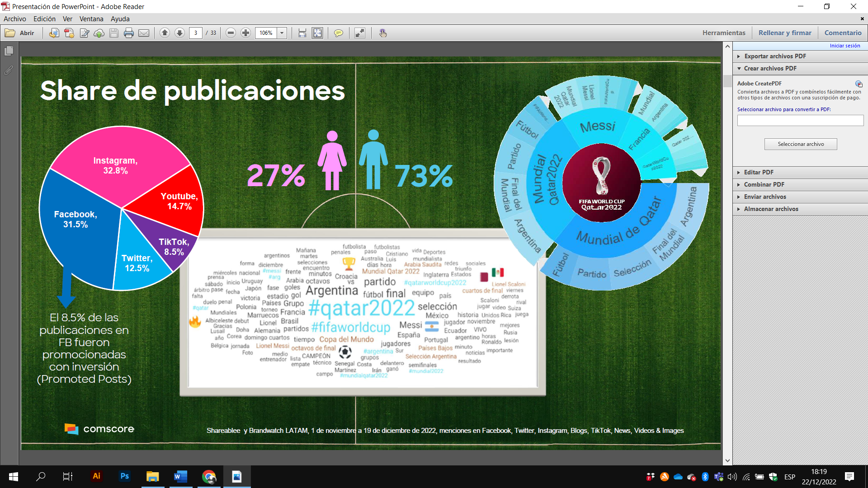Click the Iniciar sesión link
Viewport: 868px width, 488px height.
[844, 46]
